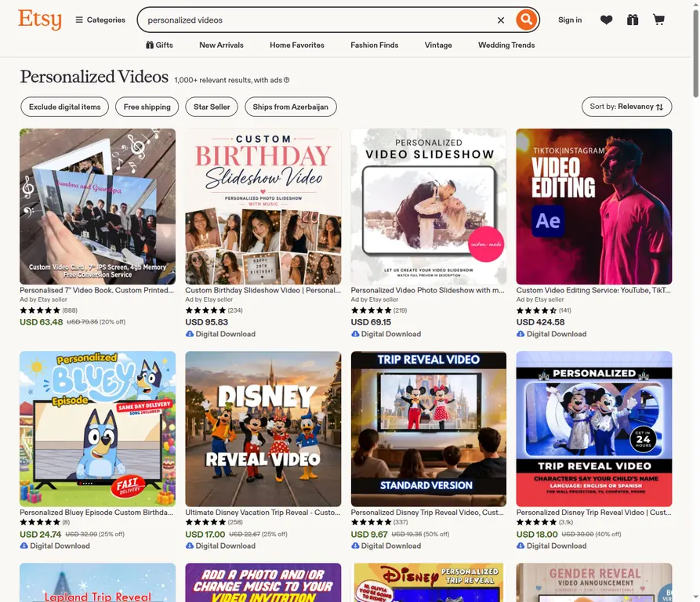Click Digital Download icon under USD 17.00

pyautogui.click(x=190, y=546)
